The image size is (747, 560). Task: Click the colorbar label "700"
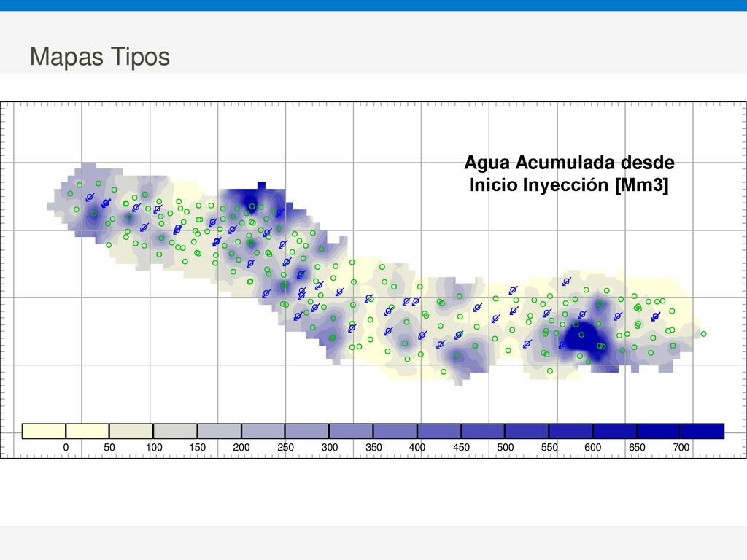(681, 447)
